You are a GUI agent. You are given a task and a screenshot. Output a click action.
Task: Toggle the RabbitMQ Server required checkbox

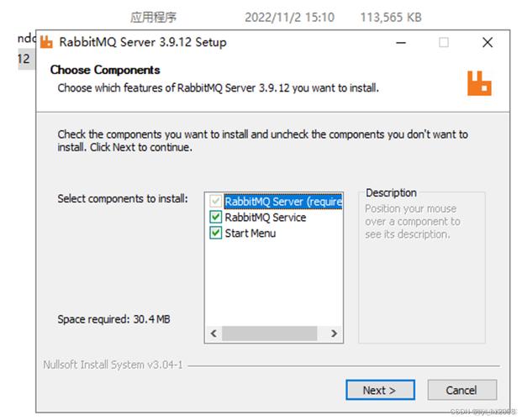[216, 201]
